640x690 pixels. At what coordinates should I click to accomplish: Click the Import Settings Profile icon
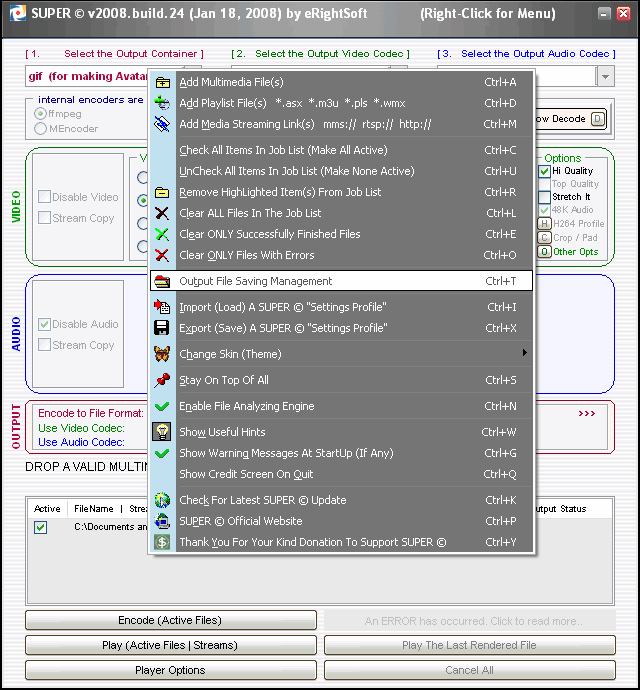coord(162,307)
